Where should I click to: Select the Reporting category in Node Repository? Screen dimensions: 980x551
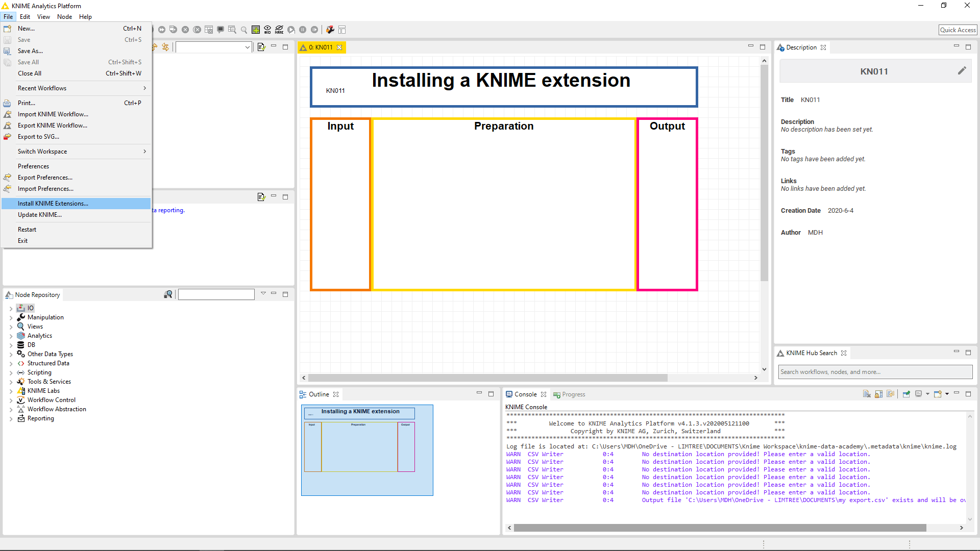(41, 418)
